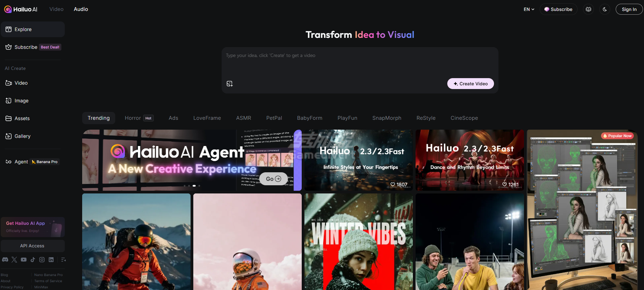Click the TikTok icon
Image resolution: width=644 pixels, height=290 pixels.
point(33,260)
